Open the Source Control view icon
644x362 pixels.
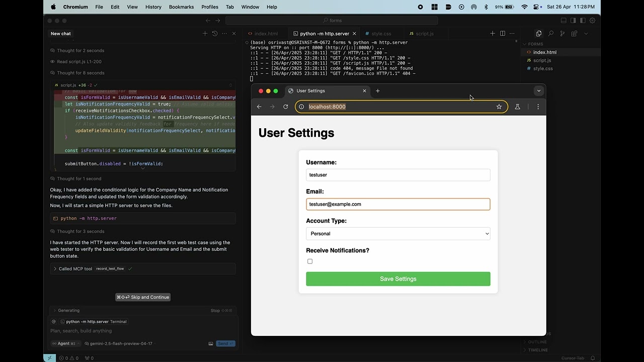[562, 34]
